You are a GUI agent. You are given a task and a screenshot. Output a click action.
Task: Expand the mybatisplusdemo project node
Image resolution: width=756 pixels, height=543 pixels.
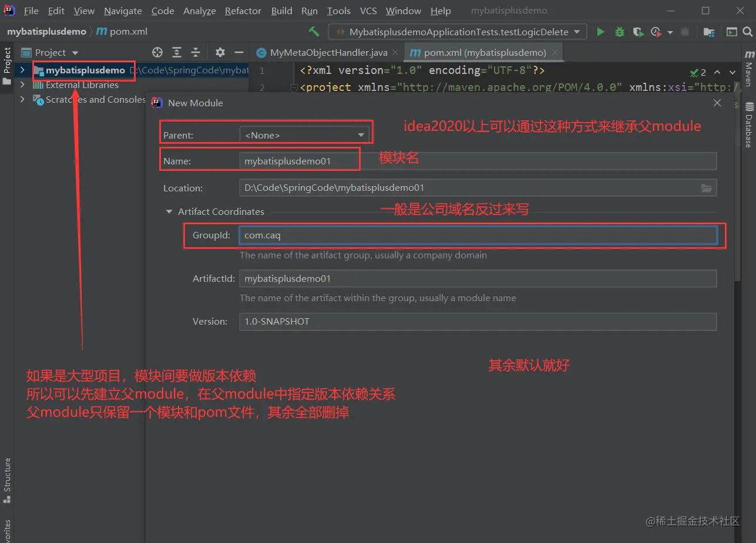tap(22, 70)
